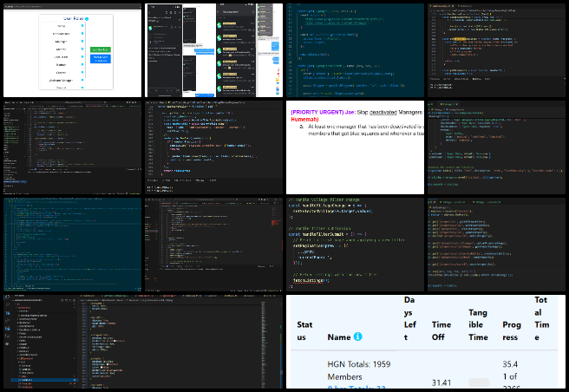
Task: Select the highlighted file row in VS Code explorer
Action: (44, 380)
